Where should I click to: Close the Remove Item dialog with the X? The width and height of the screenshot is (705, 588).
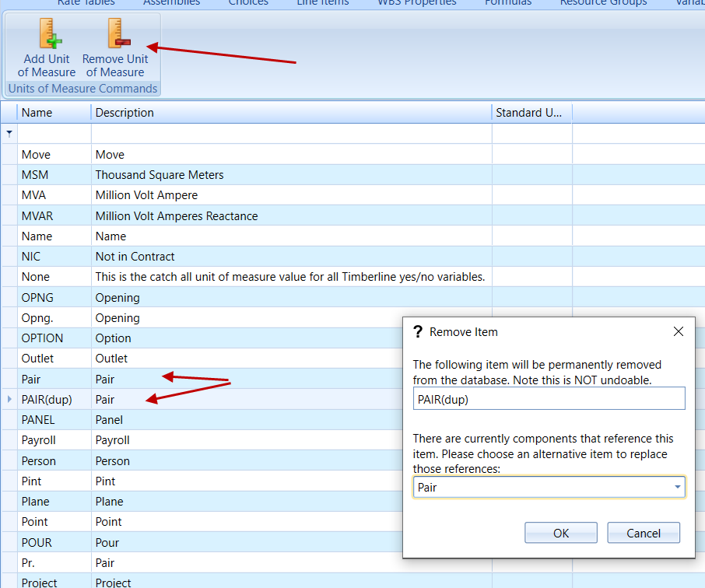click(x=678, y=331)
